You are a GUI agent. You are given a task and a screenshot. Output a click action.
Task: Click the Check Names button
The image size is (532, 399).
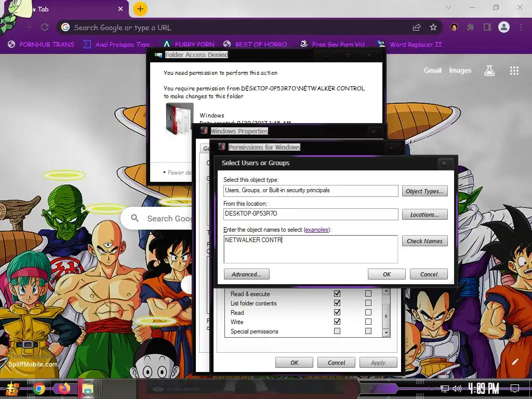coord(425,241)
